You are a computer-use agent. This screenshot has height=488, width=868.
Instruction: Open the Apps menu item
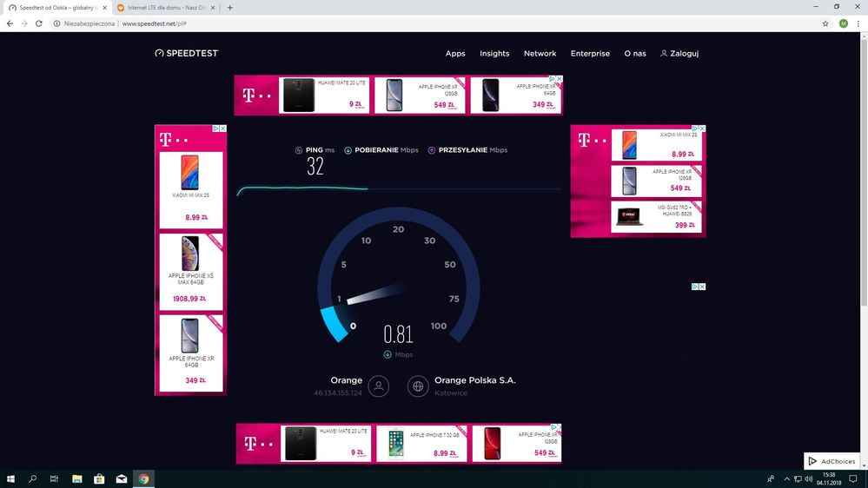pyautogui.click(x=455, y=54)
